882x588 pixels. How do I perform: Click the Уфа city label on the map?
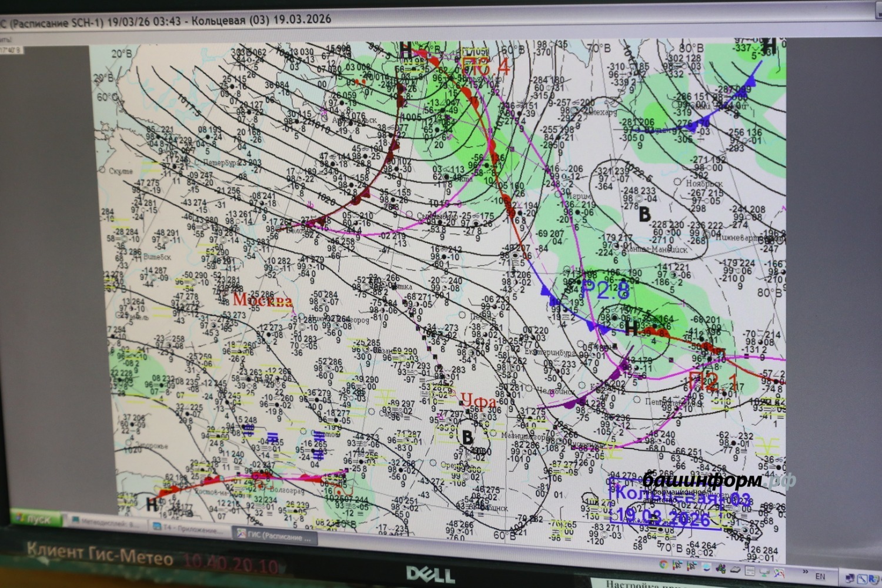click(478, 401)
